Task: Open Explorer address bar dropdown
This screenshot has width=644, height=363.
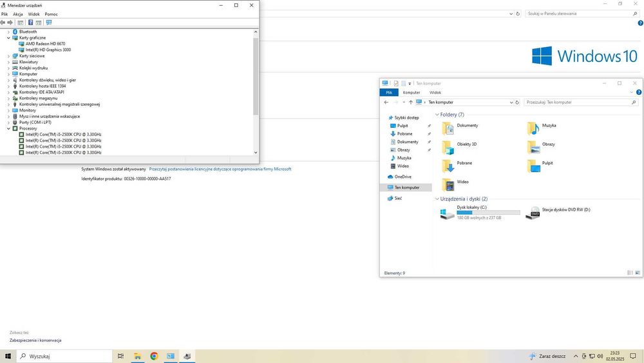Action: [511, 103]
